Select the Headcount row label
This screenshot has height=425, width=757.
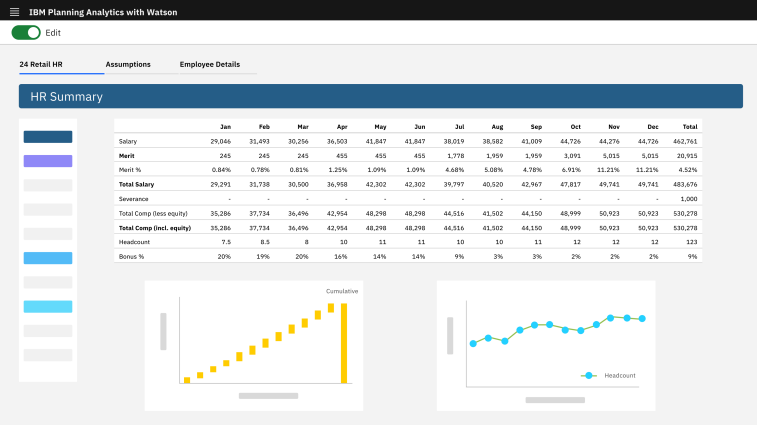click(x=134, y=242)
